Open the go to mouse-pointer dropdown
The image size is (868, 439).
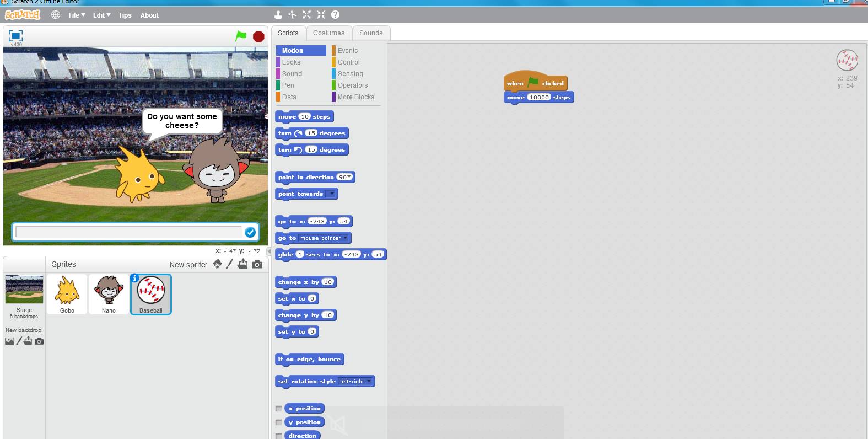pos(324,238)
